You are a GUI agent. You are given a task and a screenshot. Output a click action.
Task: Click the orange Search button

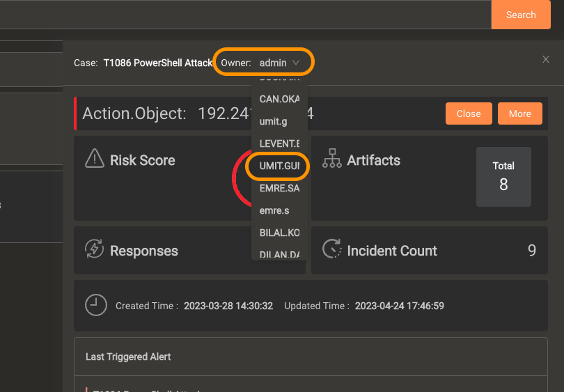(x=520, y=15)
